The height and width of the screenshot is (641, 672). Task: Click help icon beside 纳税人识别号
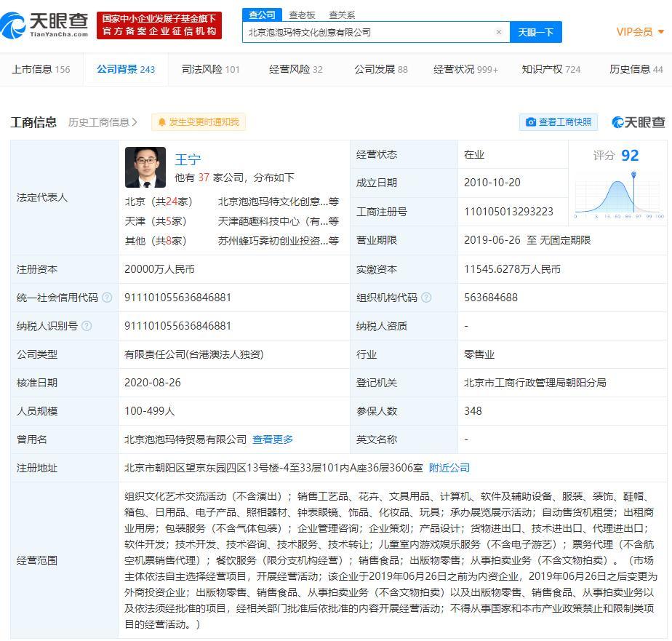point(87,326)
